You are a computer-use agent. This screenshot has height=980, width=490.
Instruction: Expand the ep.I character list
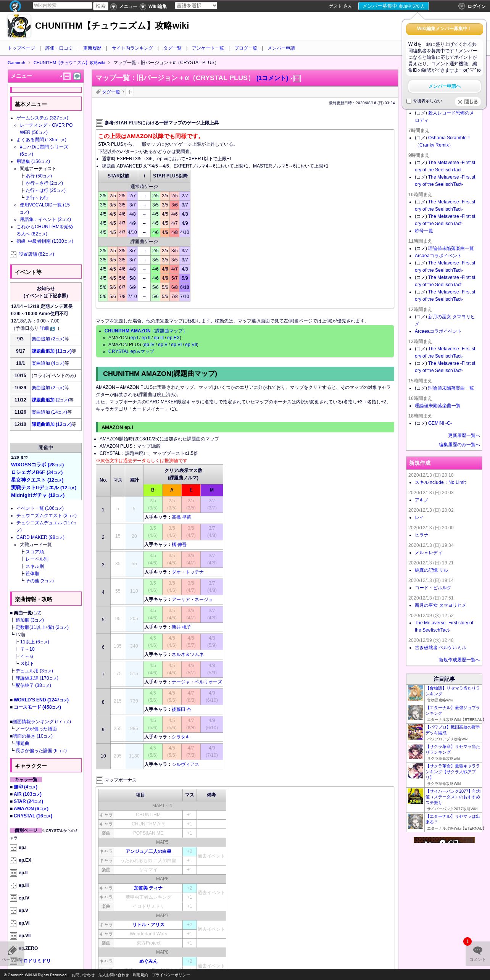tap(13, 848)
